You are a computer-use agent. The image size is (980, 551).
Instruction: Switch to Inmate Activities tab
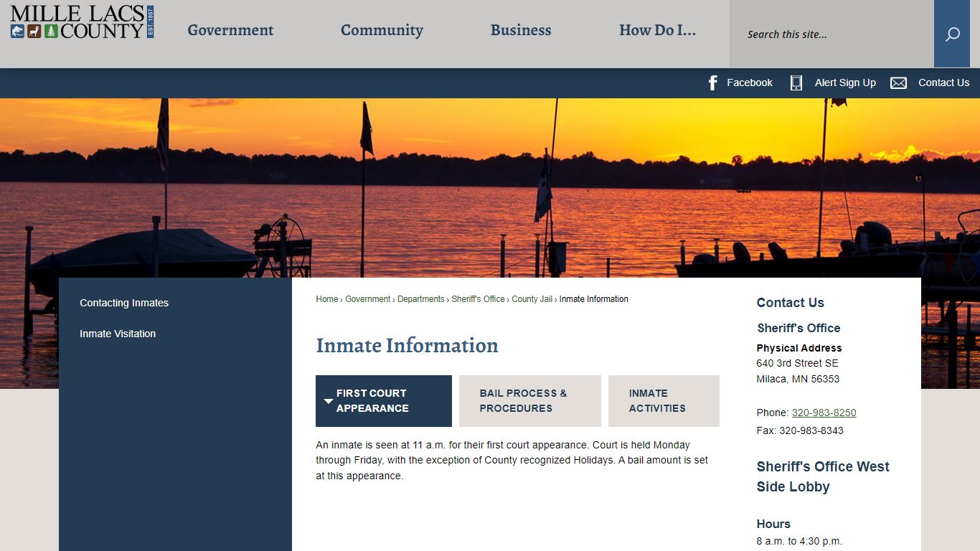[664, 401]
